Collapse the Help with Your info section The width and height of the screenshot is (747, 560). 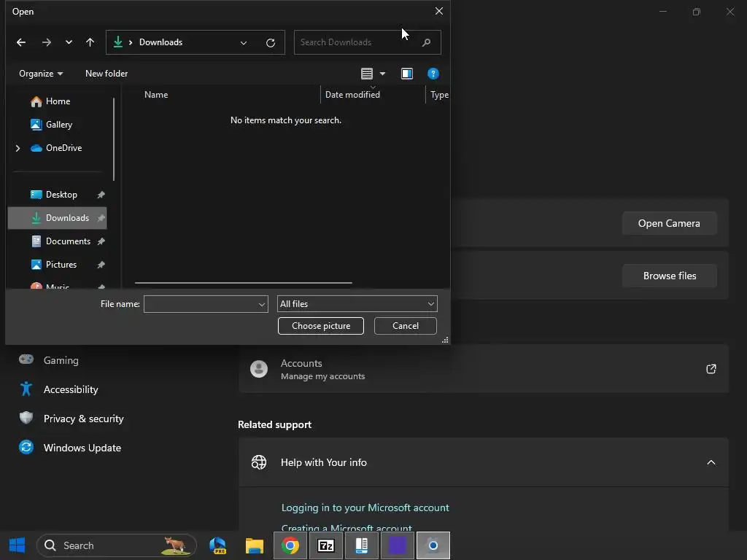(x=711, y=462)
